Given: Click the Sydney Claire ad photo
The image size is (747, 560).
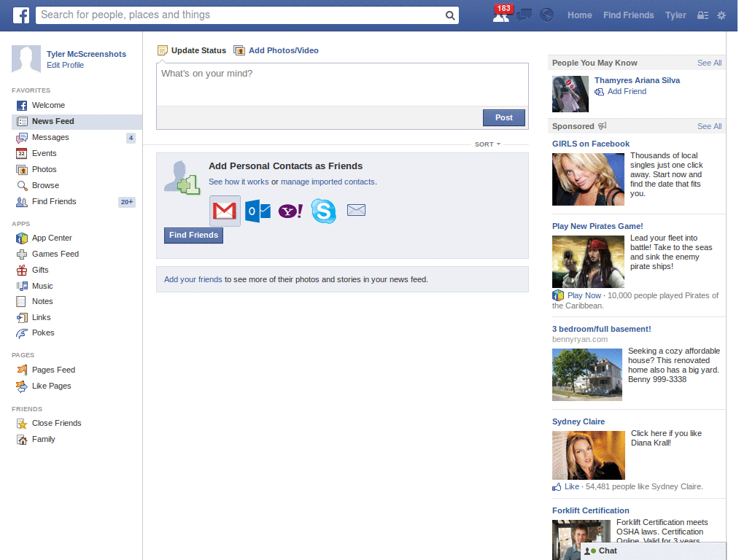Looking at the screenshot, I should coord(589,455).
